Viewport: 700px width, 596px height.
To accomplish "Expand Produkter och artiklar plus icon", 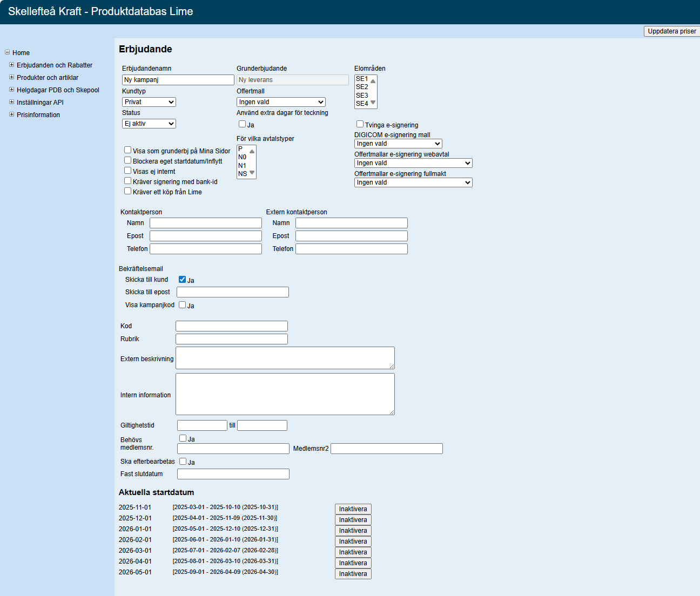I will click(12, 77).
